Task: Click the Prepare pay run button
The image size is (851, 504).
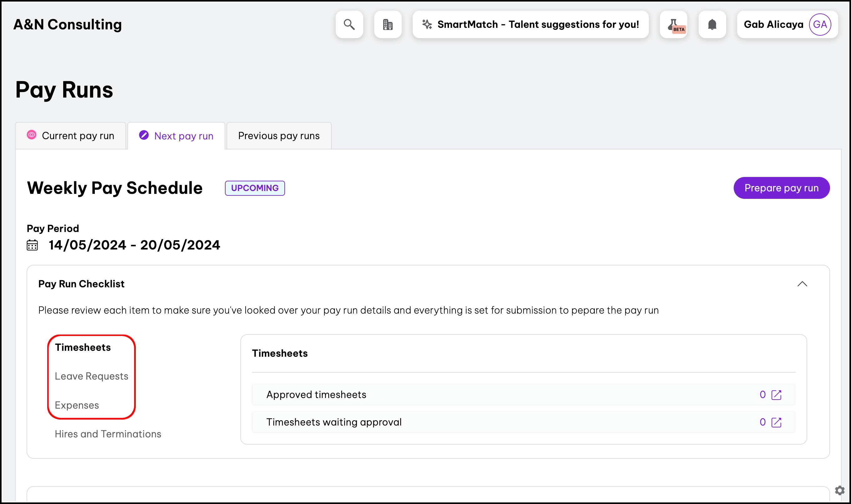Action: click(x=781, y=188)
